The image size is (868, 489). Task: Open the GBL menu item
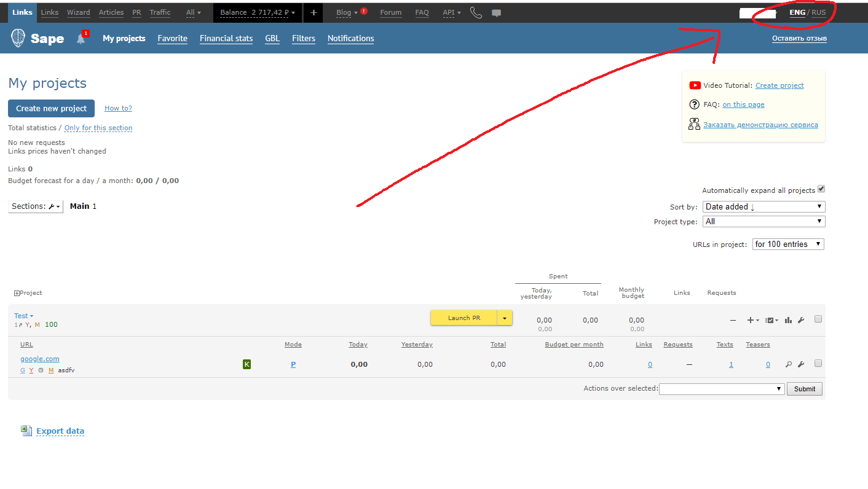click(x=272, y=38)
